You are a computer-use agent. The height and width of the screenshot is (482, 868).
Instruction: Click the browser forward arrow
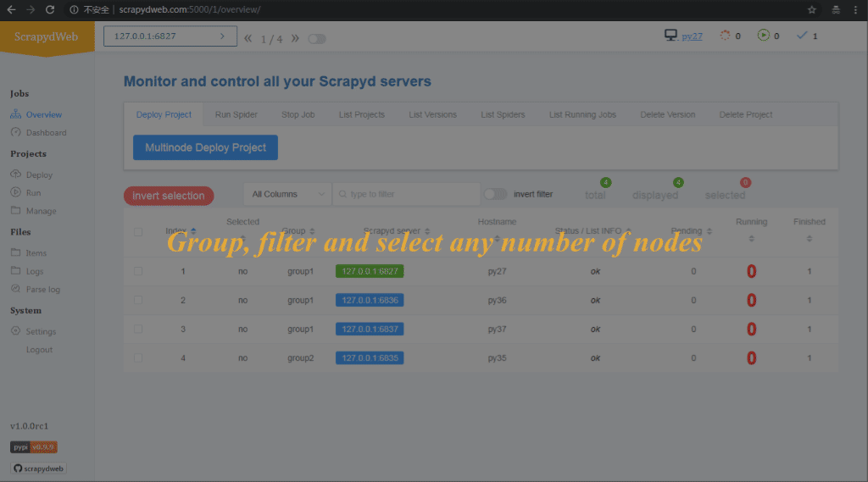click(31, 9)
